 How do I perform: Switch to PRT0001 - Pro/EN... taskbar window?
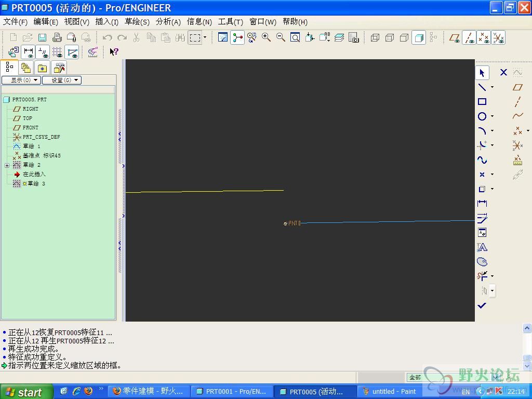click(x=232, y=392)
